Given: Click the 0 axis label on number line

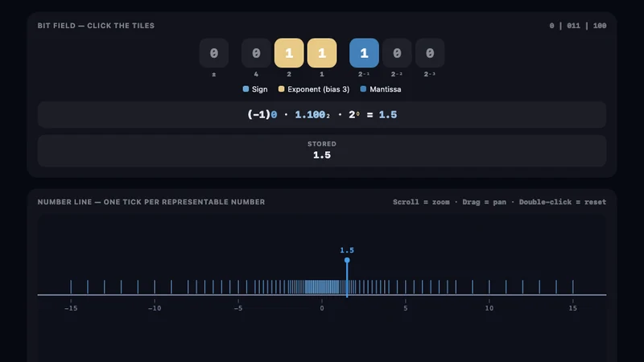Looking at the screenshot, I should 322,308.
